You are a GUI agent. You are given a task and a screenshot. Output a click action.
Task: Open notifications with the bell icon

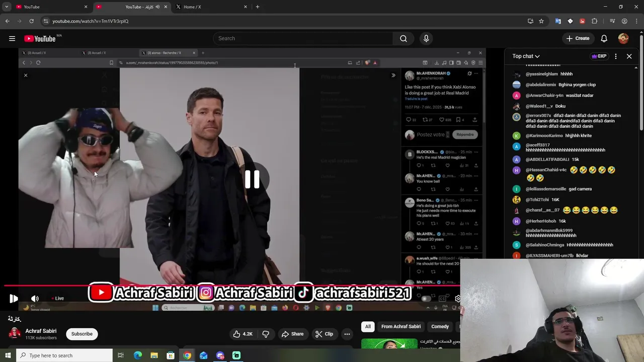coord(604,38)
